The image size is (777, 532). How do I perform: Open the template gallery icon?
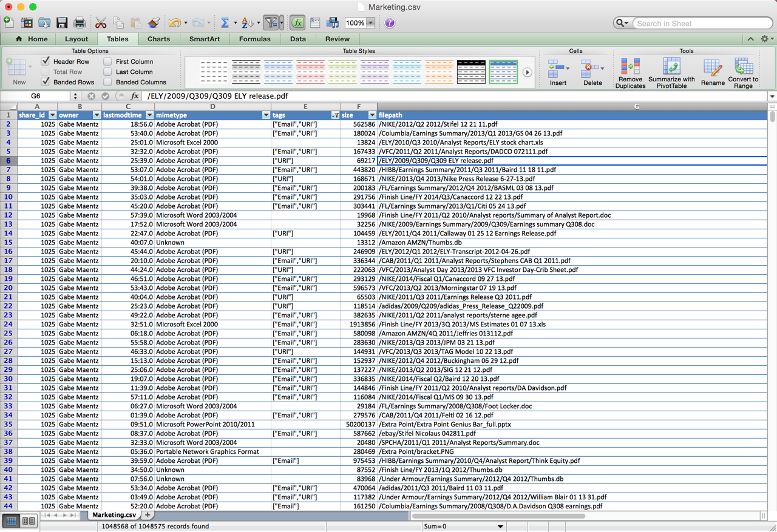pyautogui.click(x=27, y=22)
